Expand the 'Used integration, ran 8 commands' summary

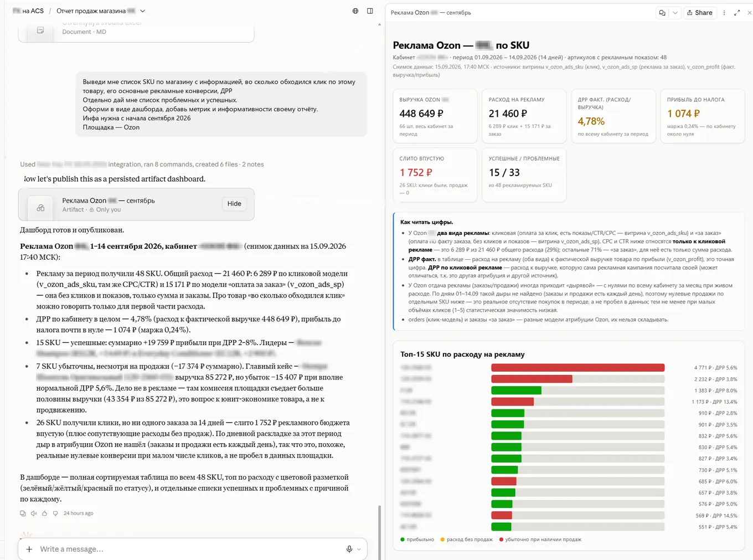pyautogui.click(x=142, y=165)
